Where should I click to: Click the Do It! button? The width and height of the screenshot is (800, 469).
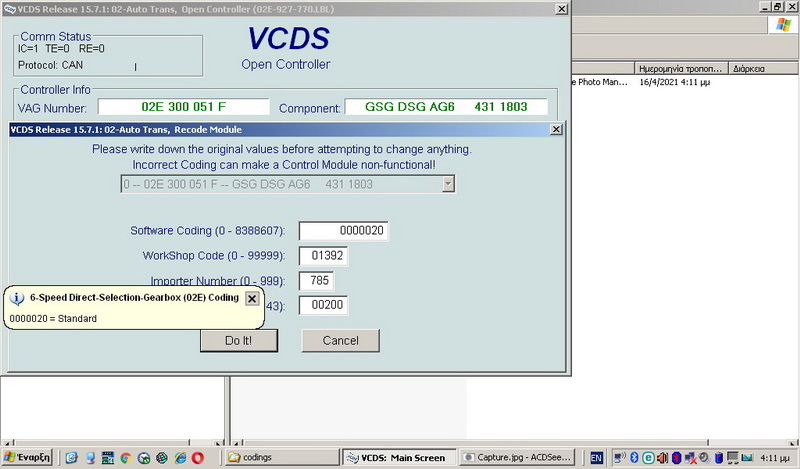pos(239,340)
